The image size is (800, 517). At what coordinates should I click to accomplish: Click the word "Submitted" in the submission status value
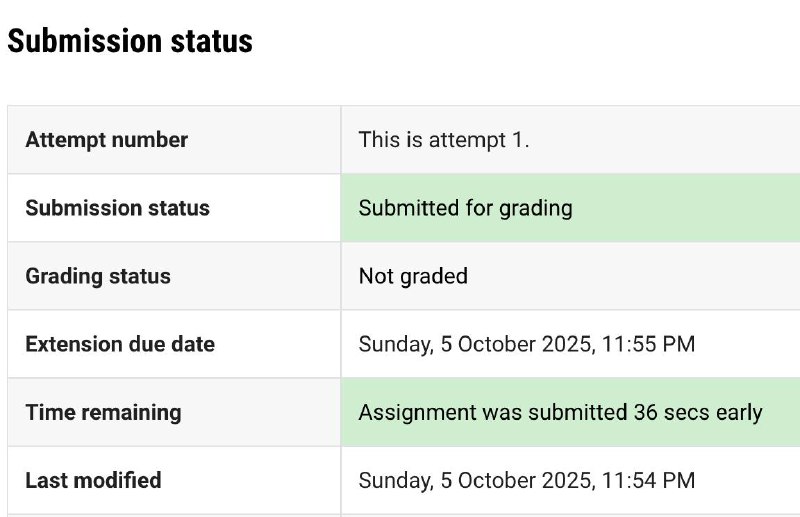(x=404, y=208)
